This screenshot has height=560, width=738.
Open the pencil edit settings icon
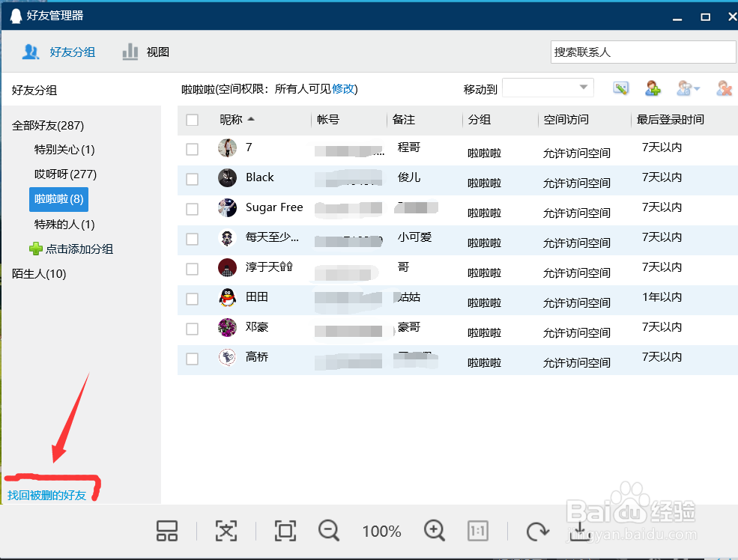pos(620,88)
